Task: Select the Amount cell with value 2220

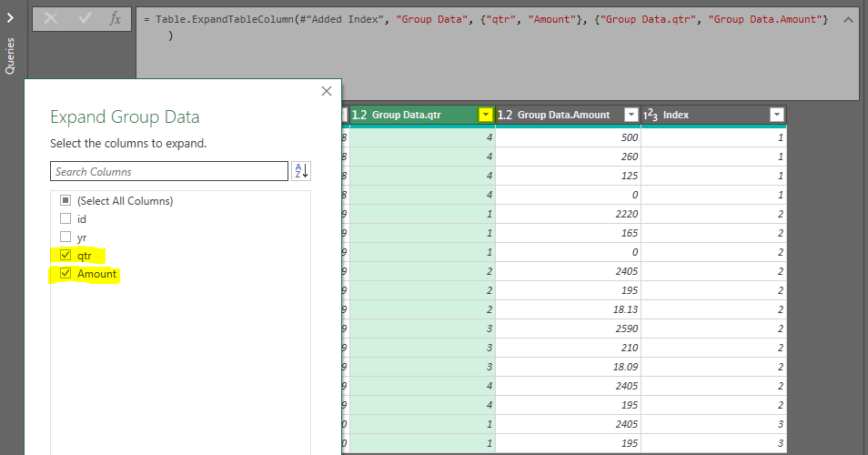Action: click(568, 214)
